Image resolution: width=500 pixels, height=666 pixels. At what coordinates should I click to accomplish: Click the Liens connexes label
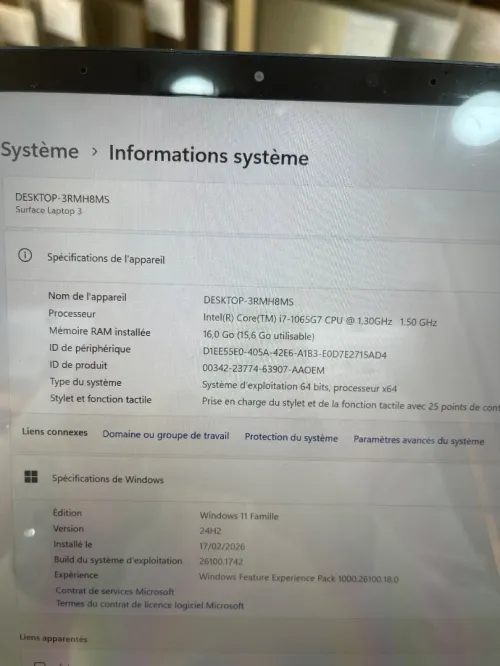pyautogui.click(x=54, y=432)
